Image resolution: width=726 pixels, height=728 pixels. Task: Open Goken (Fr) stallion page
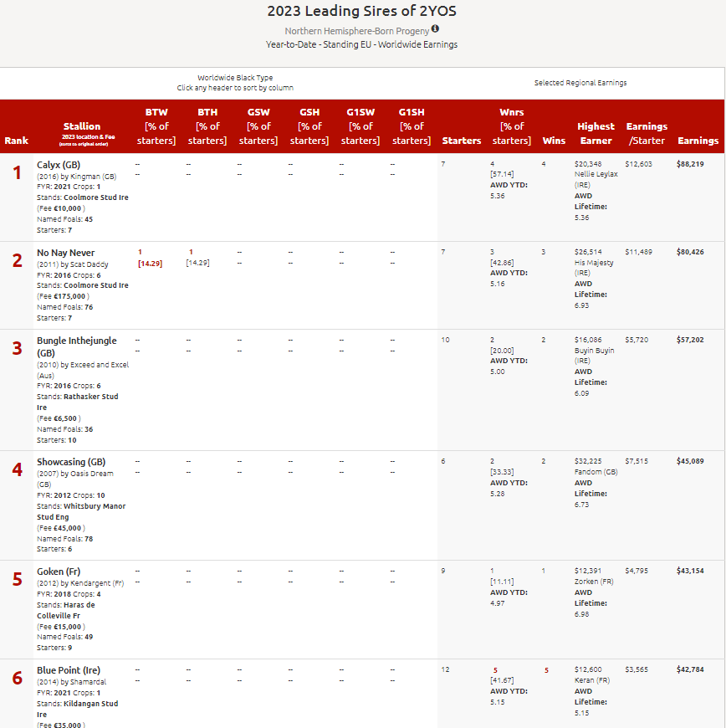60,571
